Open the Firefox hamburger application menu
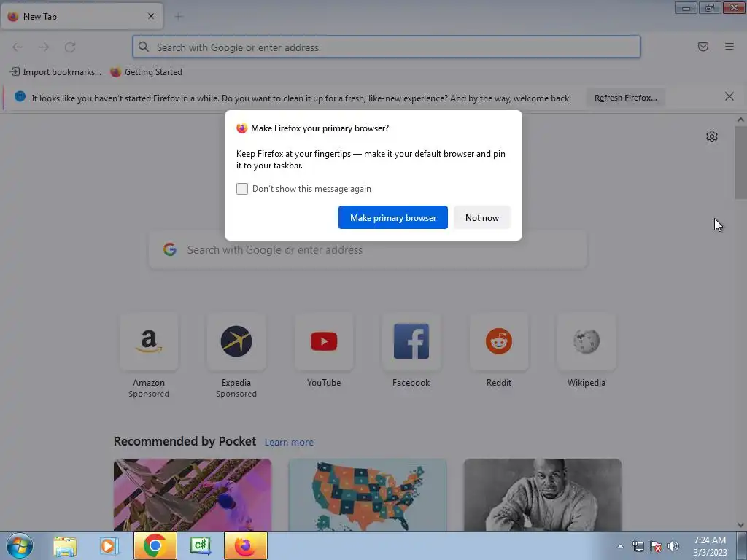747x560 pixels. [729, 47]
